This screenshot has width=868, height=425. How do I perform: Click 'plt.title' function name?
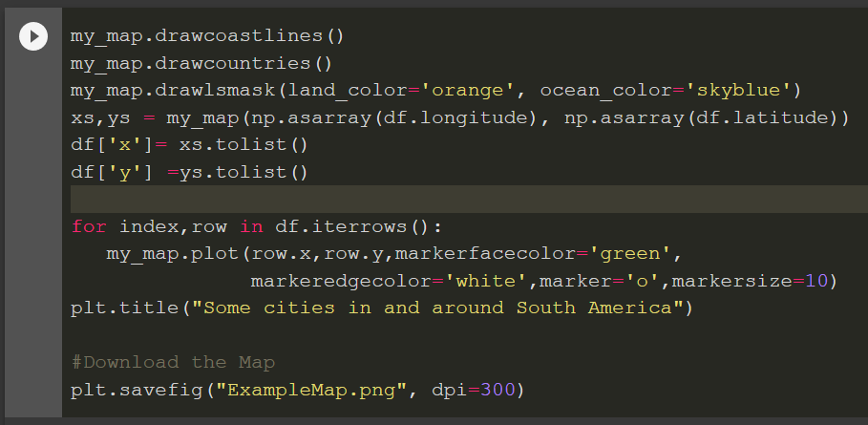(124, 308)
